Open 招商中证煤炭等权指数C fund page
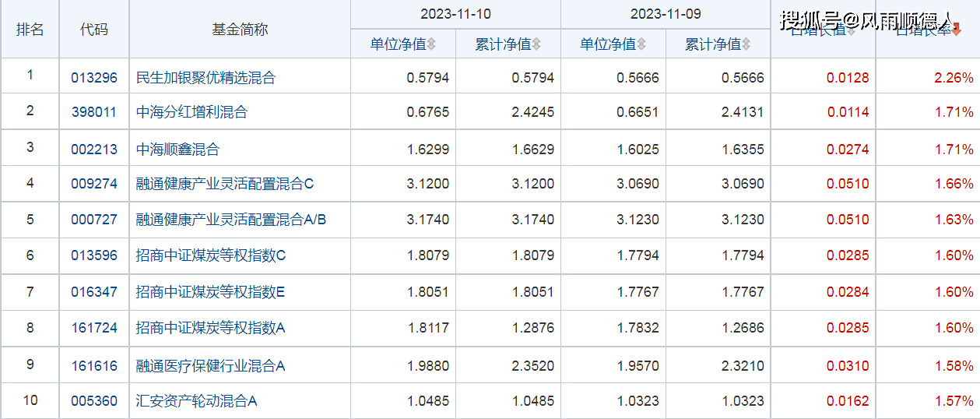This screenshot has height=419, width=980. coord(211,255)
